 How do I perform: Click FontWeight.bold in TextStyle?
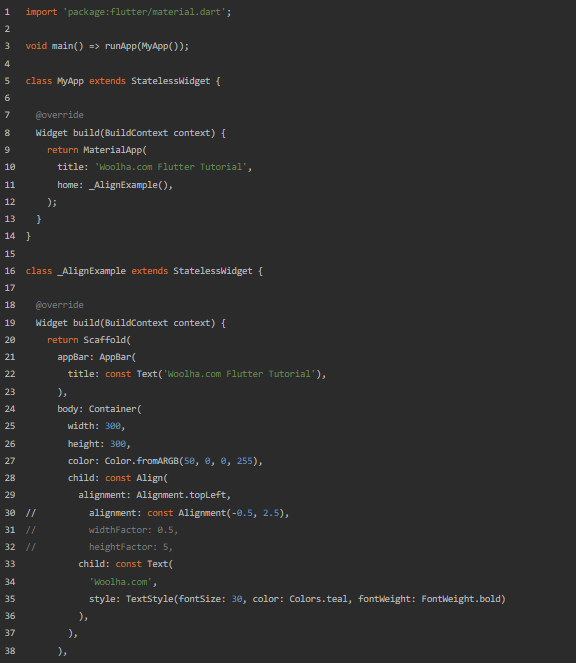click(x=461, y=599)
